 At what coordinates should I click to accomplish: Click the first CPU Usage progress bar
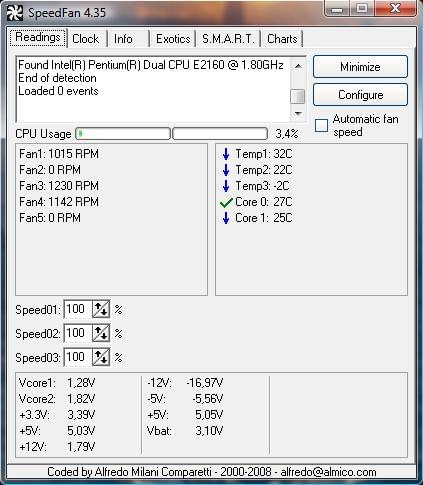[123, 134]
